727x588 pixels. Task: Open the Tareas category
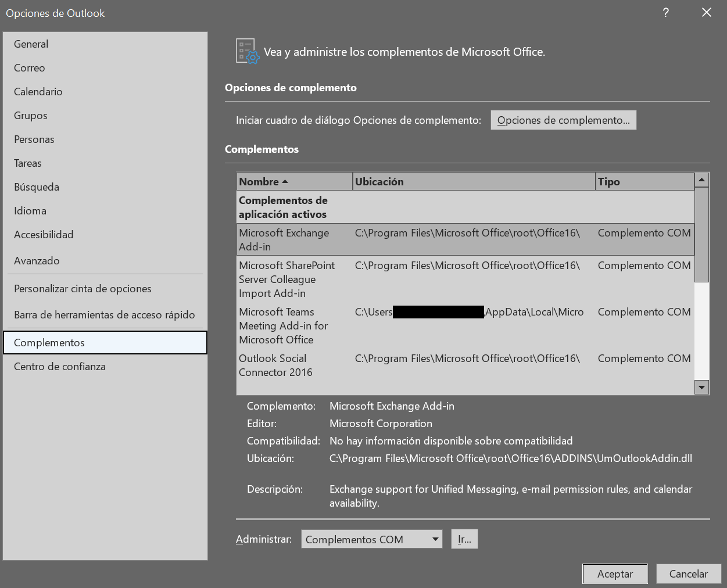point(105,163)
